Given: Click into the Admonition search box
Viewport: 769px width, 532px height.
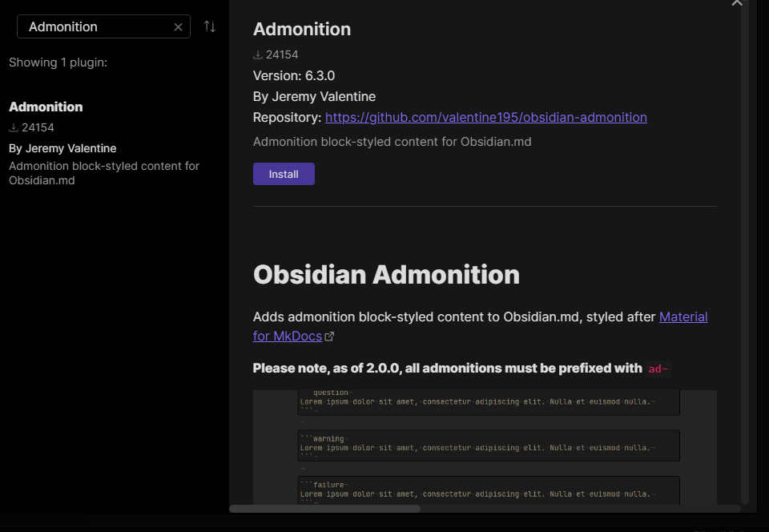Looking at the screenshot, I should click(x=96, y=26).
